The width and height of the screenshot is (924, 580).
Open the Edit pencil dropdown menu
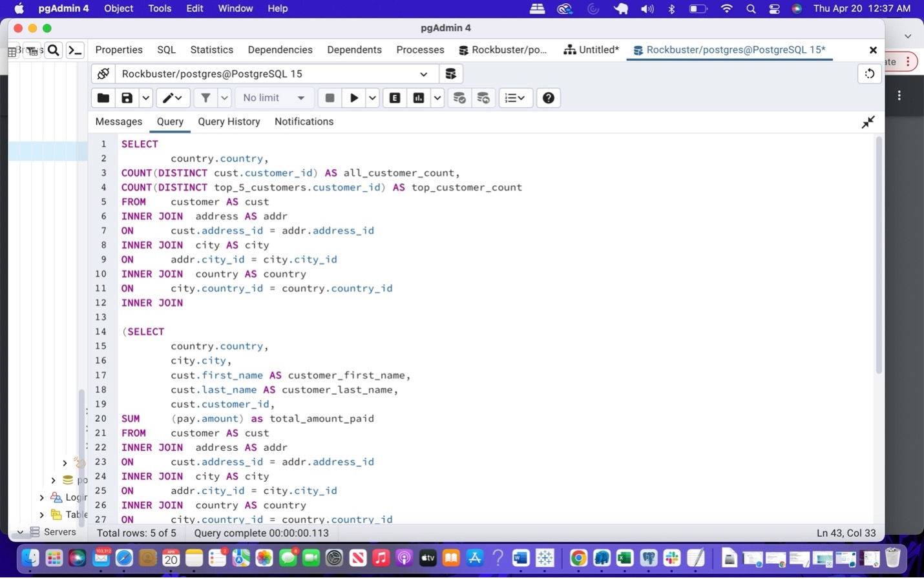[173, 98]
